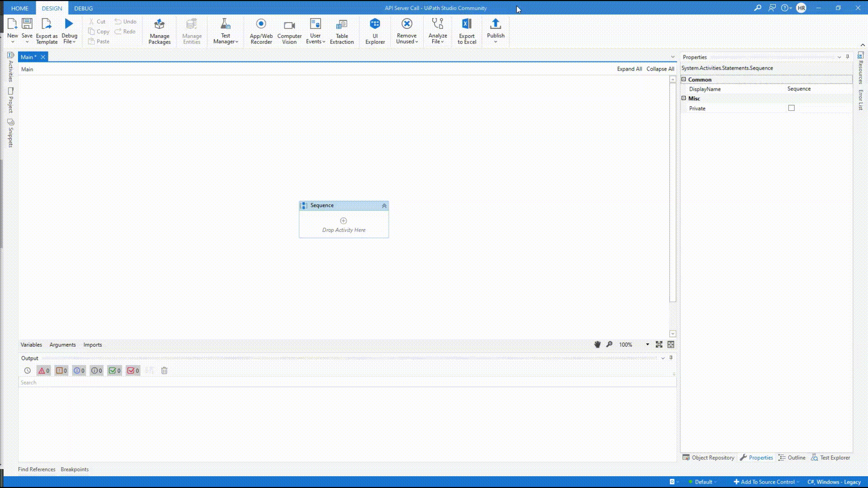Image resolution: width=868 pixels, height=488 pixels.
Task: Open search in title bar
Action: (x=758, y=8)
